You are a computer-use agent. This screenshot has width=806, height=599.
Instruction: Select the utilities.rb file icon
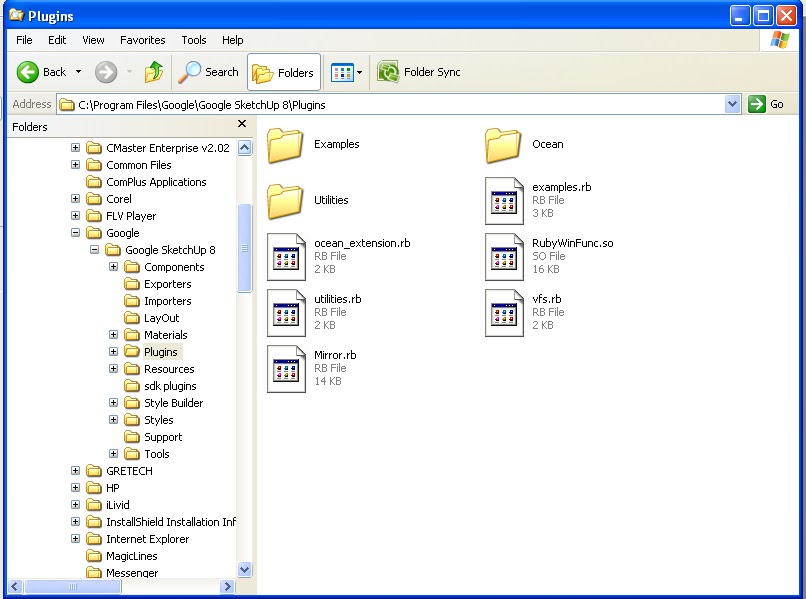(x=286, y=313)
